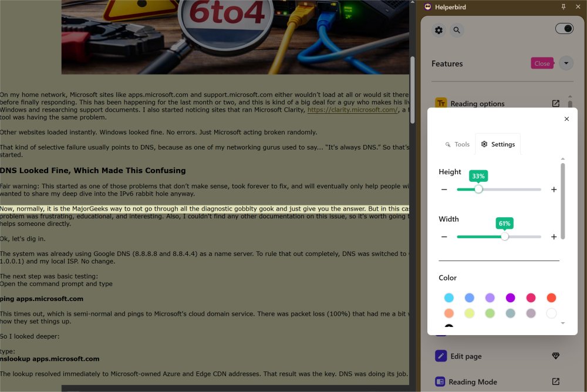Click the Width slider handle
587x392 pixels.
click(505, 236)
